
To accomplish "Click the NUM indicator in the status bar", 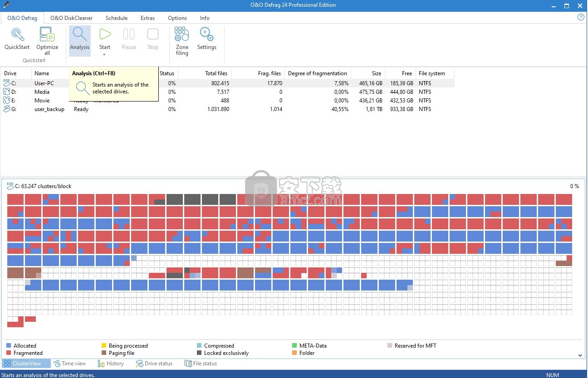I will coord(553,375).
